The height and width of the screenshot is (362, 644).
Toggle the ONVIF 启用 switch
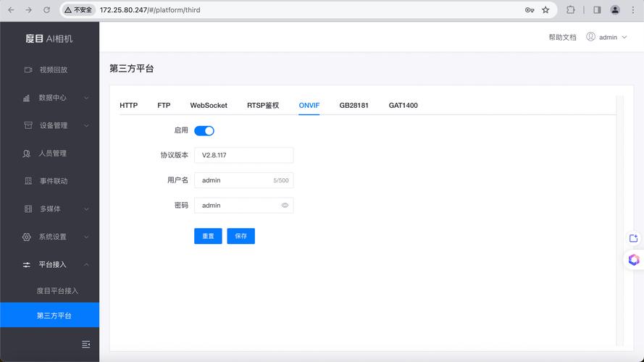point(204,130)
